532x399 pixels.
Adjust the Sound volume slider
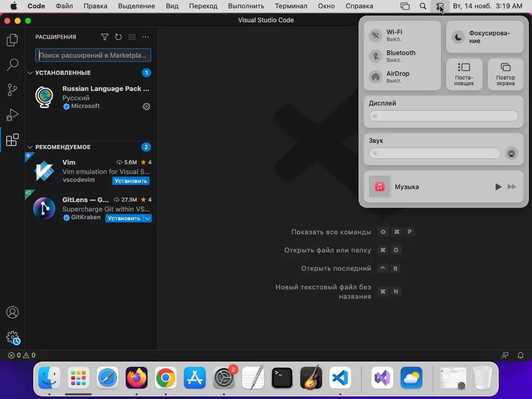(x=435, y=153)
